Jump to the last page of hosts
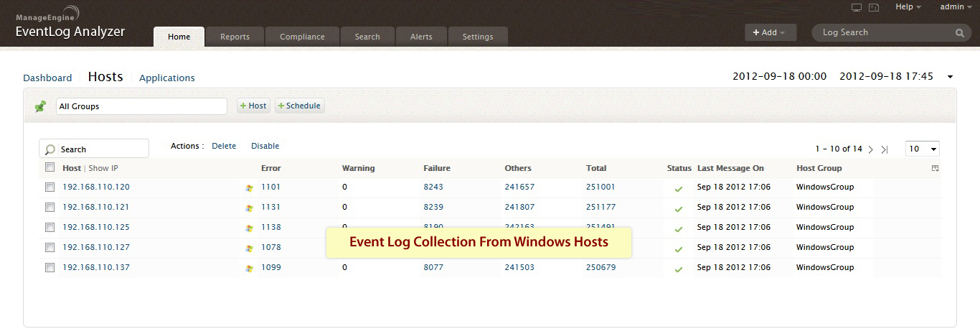 click(885, 149)
